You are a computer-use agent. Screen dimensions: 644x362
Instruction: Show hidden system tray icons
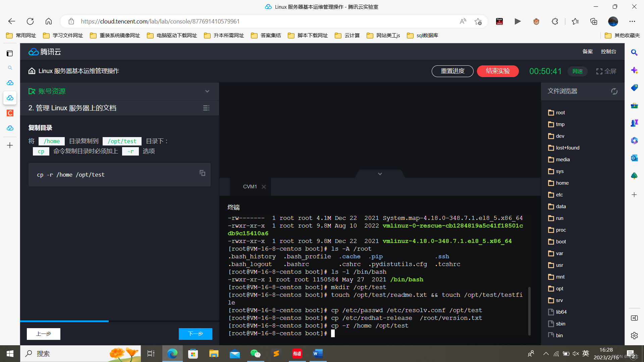546,353
